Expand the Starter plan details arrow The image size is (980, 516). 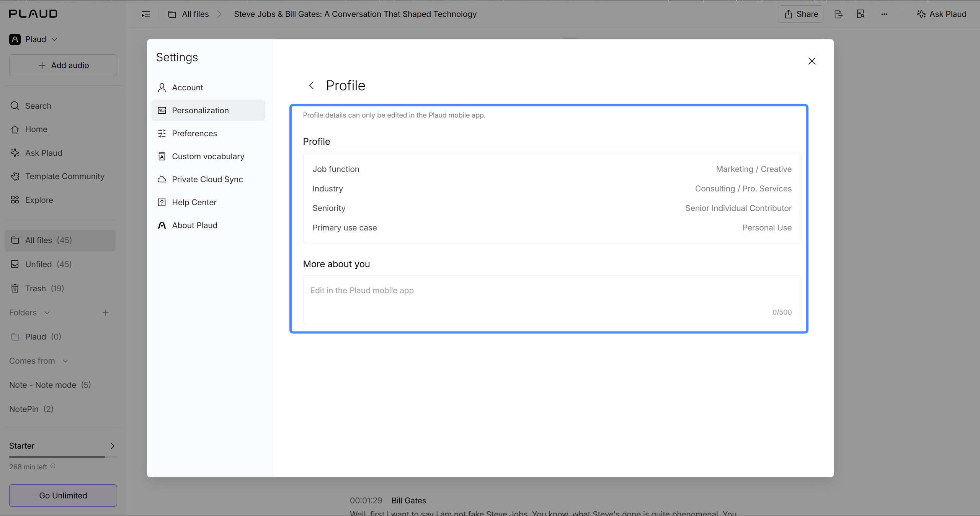[113, 446]
